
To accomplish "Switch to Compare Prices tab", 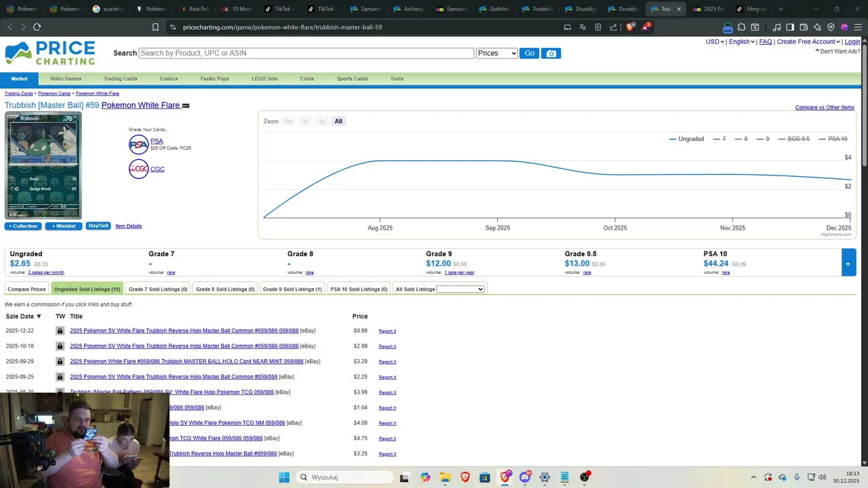I will 26,289.
